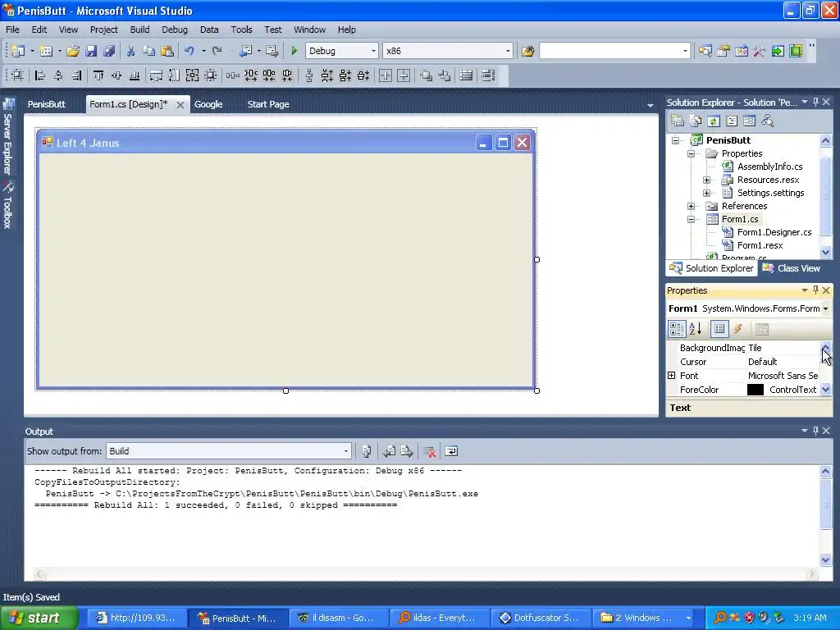This screenshot has width=840, height=630.
Task: Click the Find in Files icon
Action: [527, 51]
